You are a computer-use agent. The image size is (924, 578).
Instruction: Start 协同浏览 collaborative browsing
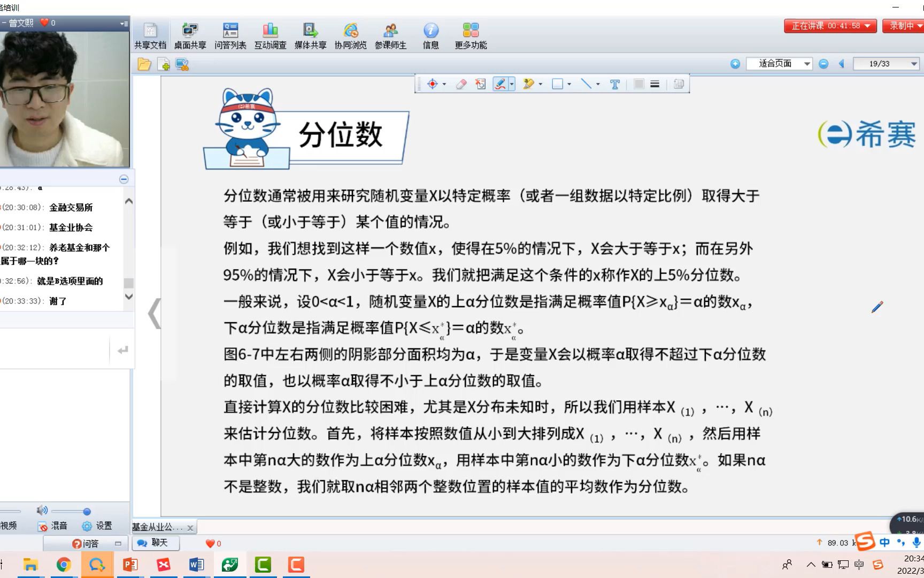tap(350, 34)
